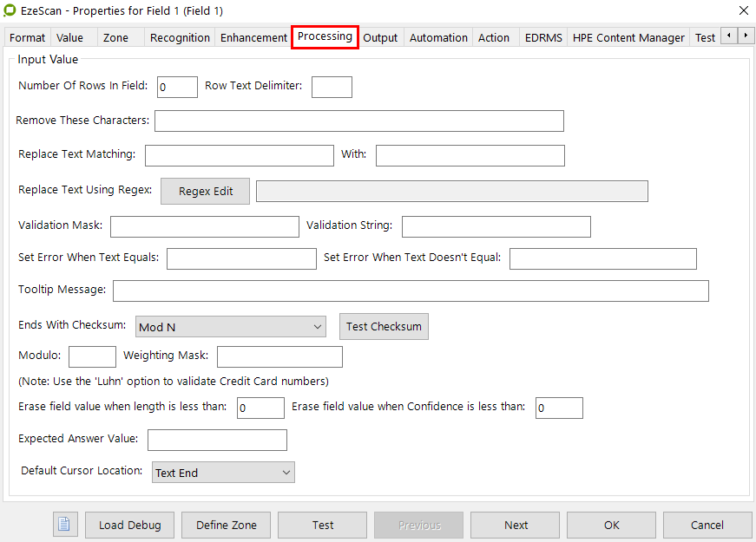The height and width of the screenshot is (542, 756).
Task: Close the Properties window
Action: [743, 10]
